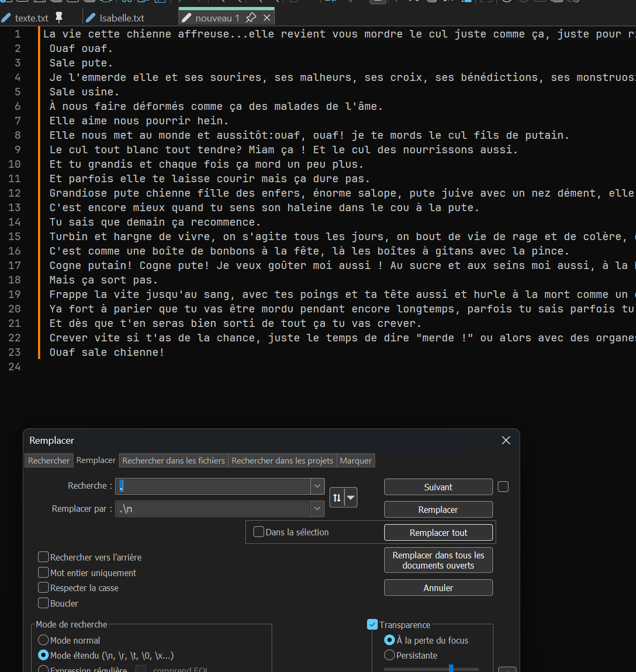Choose the Persistante transparency option
This screenshot has width=636, height=672.
(x=390, y=655)
